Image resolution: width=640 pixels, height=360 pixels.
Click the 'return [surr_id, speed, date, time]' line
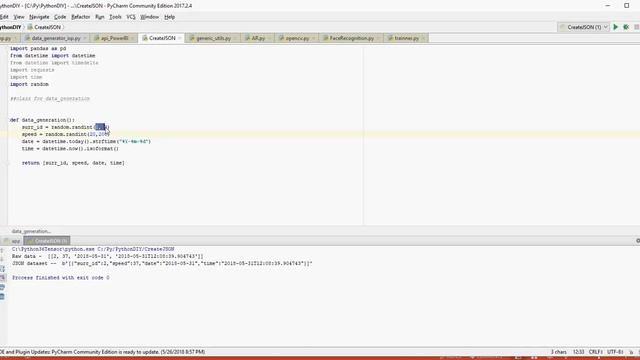[x=73, y=163]
